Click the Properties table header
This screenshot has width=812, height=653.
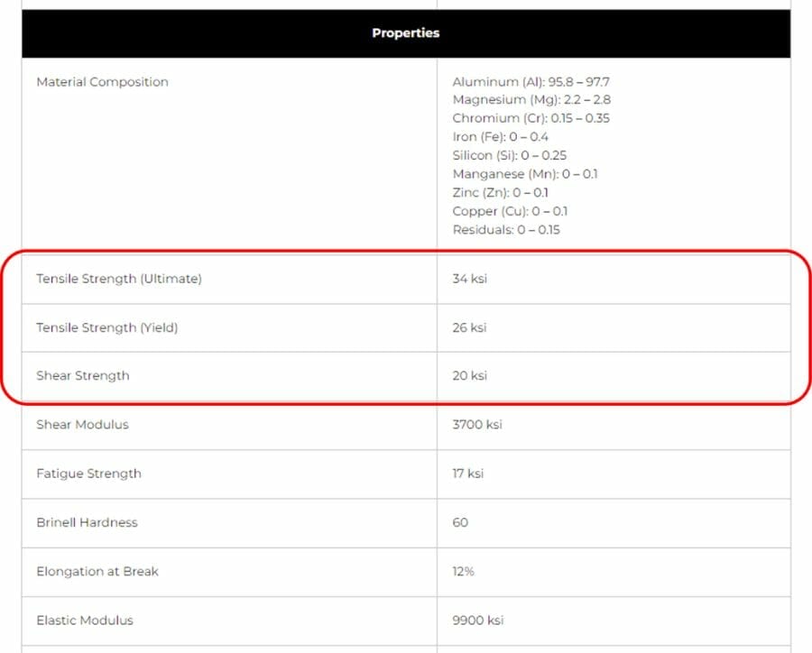(x=406, y=33)
